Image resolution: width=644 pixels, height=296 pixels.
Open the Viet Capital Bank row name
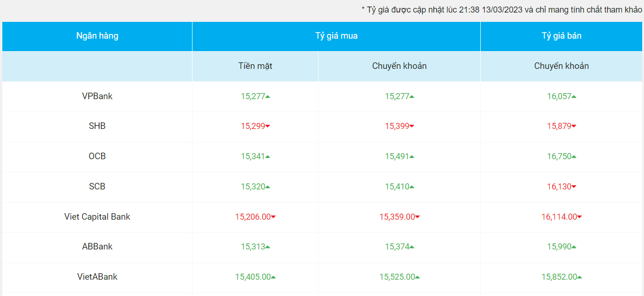[x=97, y=216]
